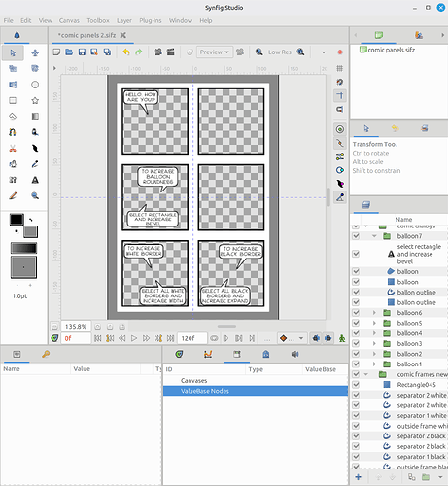Select the Zoom tool in the toolbox
The height and width of the screenshot is (486, 448).
(35, 195)
